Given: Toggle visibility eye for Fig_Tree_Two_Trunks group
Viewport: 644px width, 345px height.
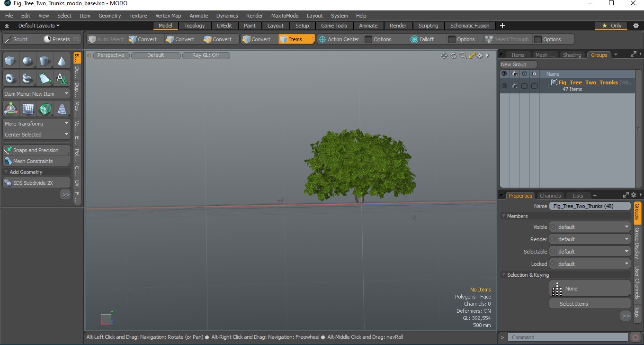Looking at the screenshot, I should pyautogui.click(x=504, y=86).
